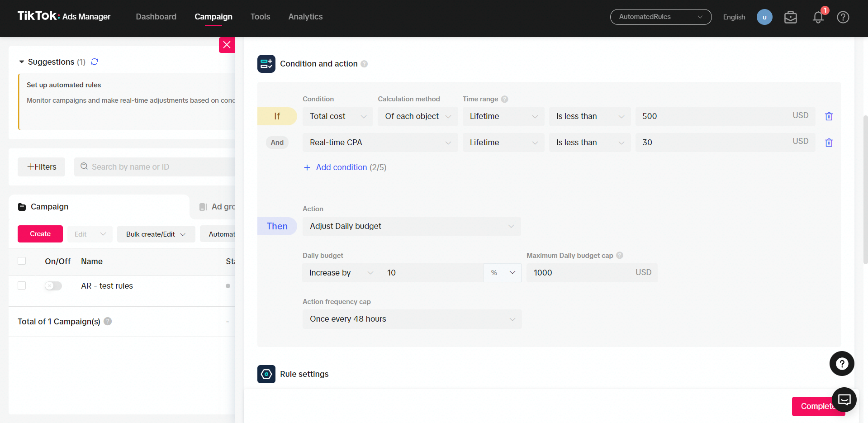
Task: Tick the select-all campaigns checkbox
Action: coord(22,261)
